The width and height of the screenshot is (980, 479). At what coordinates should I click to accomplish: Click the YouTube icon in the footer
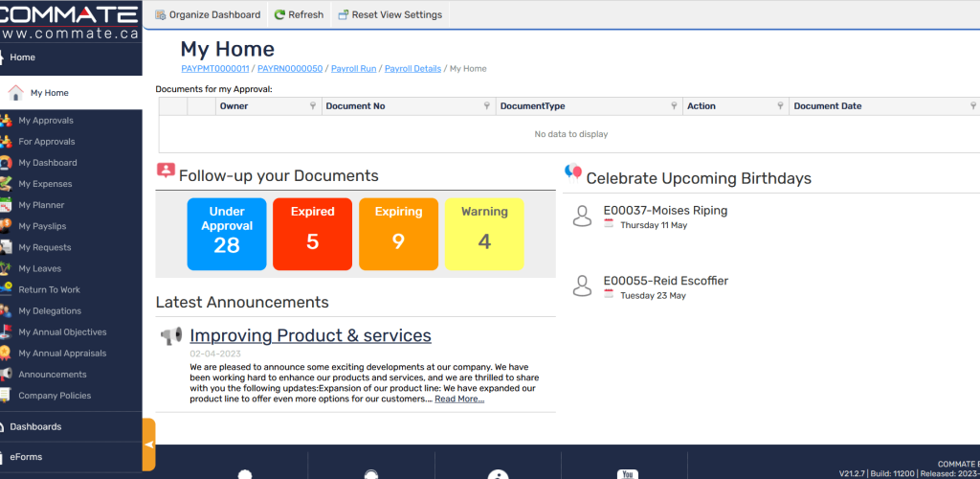coord(628,474)
